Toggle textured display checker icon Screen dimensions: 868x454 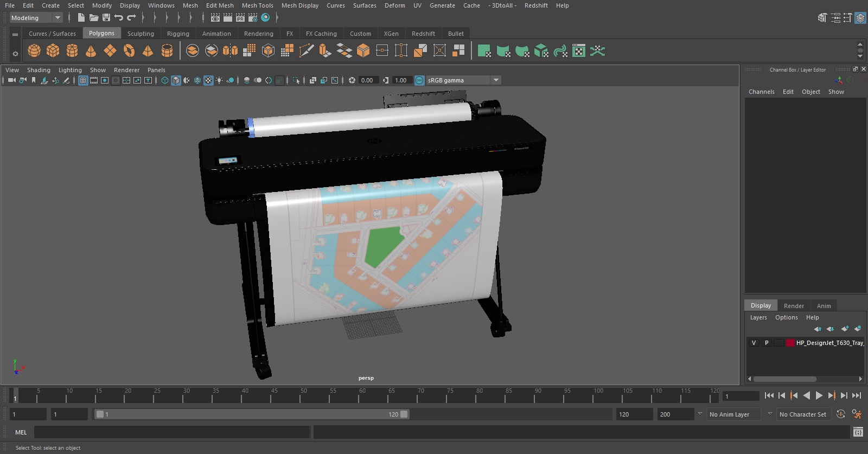click(208, 80)
